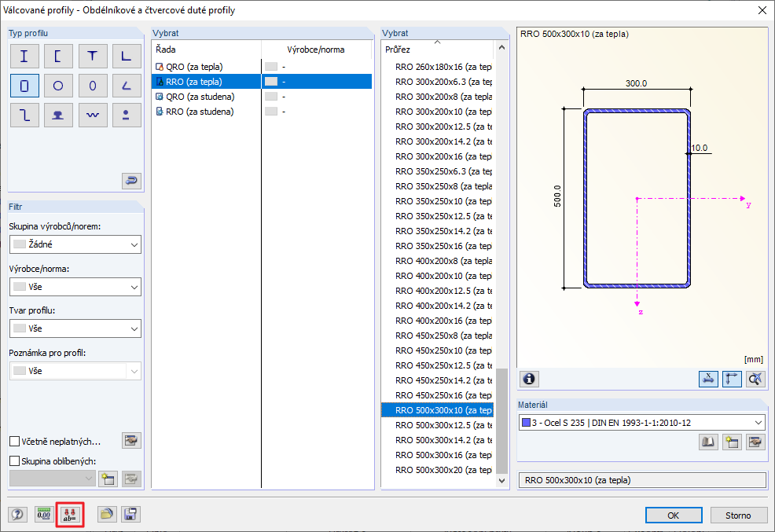The width and height of the screenshot is (775, 532).
Task: Create new material icon in Materiál panel
Action: pos(732,442)
